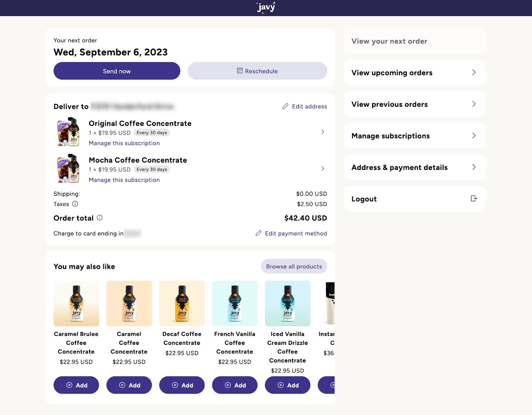Select Manage subscriptions in the sidebar
The image size is (532, 415).
pyautogui.click(x=390, y=135)
